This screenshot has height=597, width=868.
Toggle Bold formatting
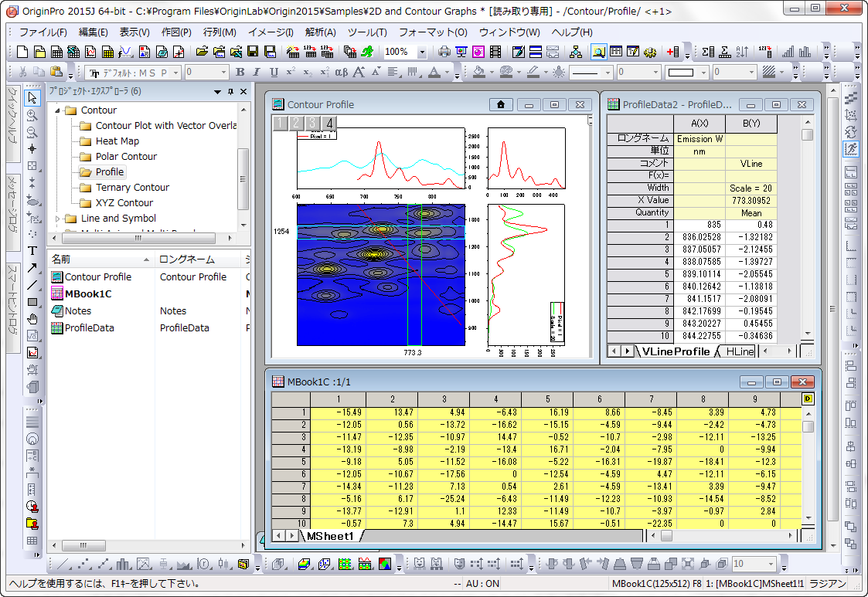(240, 72)
